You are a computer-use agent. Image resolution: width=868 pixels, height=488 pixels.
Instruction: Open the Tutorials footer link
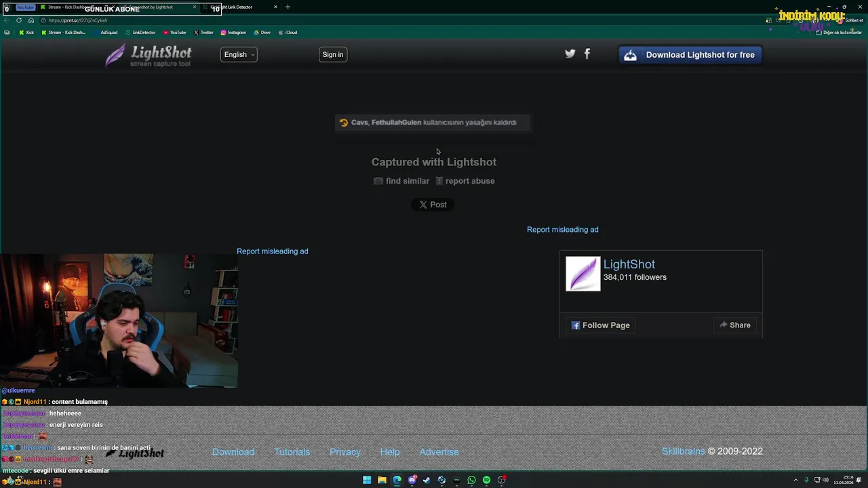pyautogui.click(x=292, y=452)
